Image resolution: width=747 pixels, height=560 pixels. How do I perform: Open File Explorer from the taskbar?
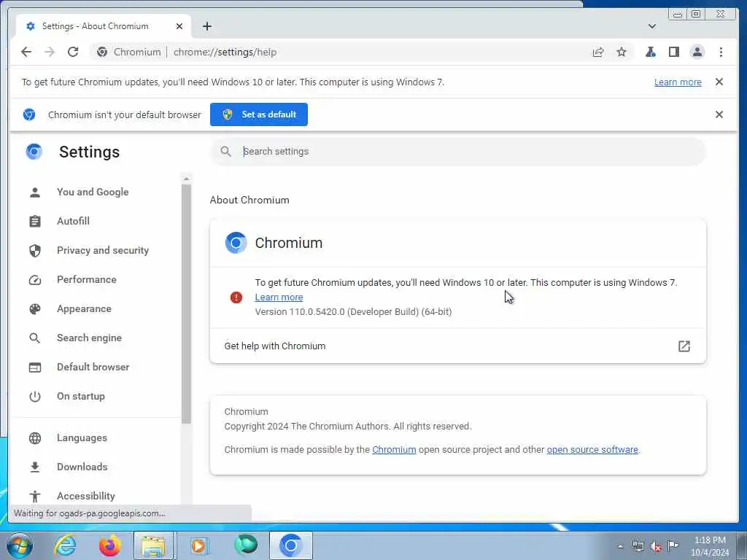[154, 545]
